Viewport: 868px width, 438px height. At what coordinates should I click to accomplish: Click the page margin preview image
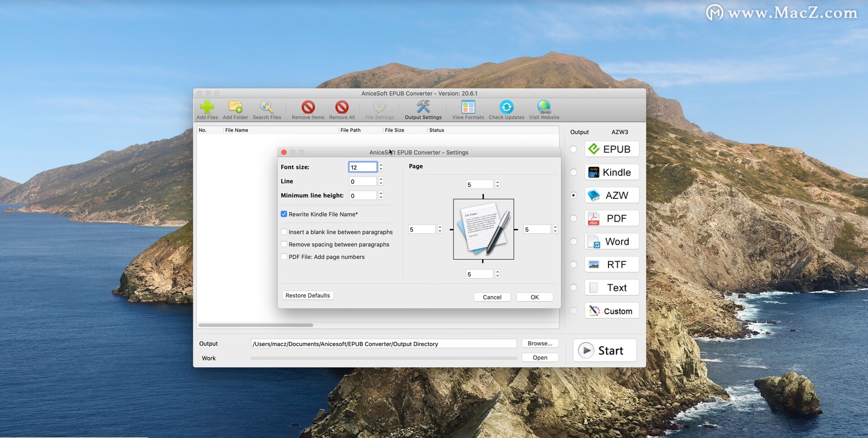(x=483, y=229)
